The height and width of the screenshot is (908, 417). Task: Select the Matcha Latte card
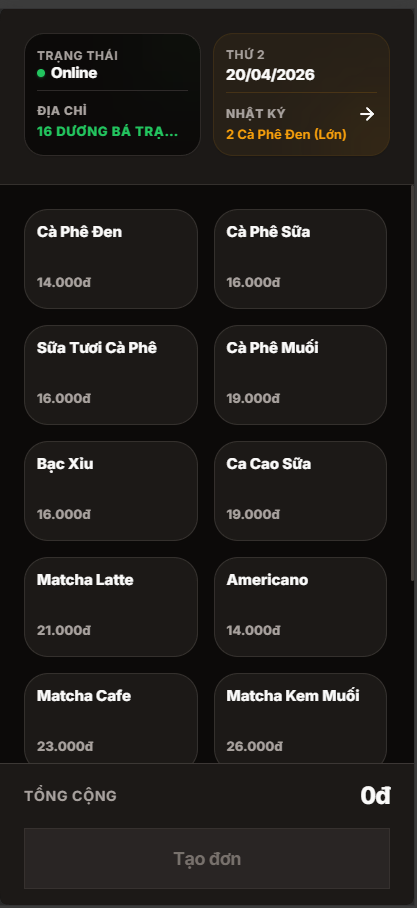pos(111,606)
